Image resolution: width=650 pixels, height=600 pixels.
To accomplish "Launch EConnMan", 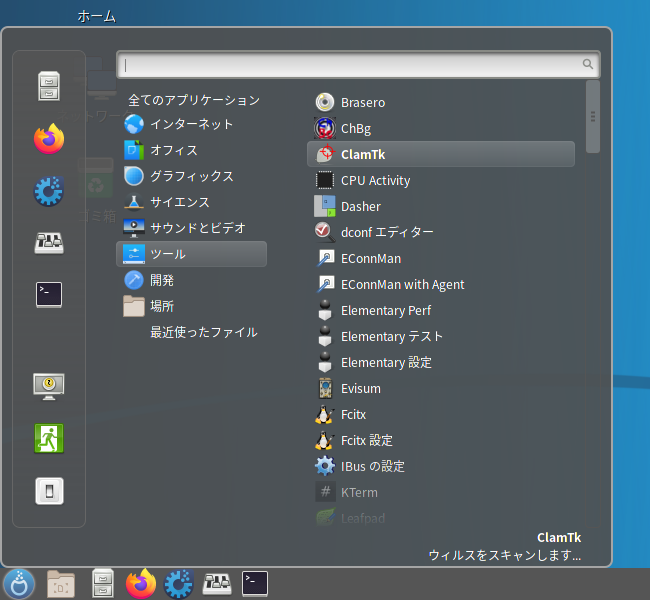I will [x=441, y=258].
